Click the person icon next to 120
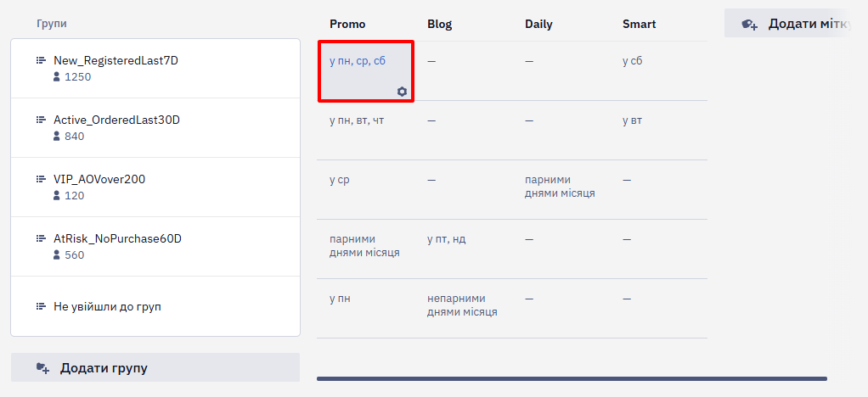The width and height of the screenshot is (868, 397). tap(56, 195)
